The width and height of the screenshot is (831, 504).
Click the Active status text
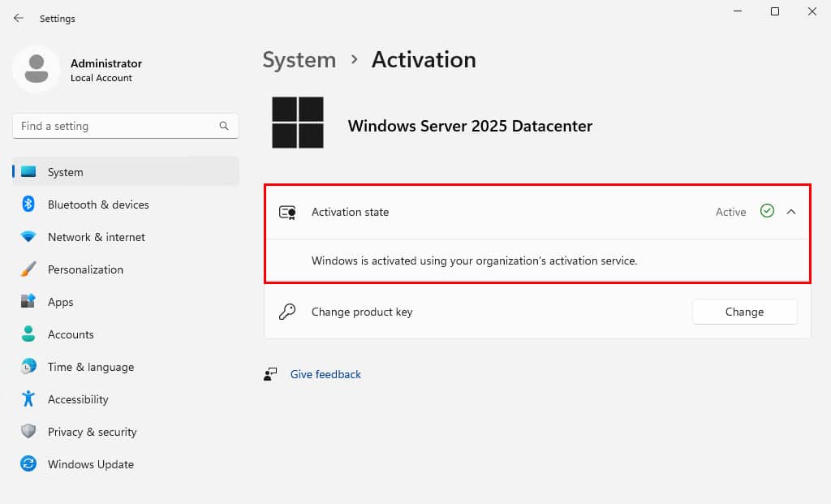731,212
